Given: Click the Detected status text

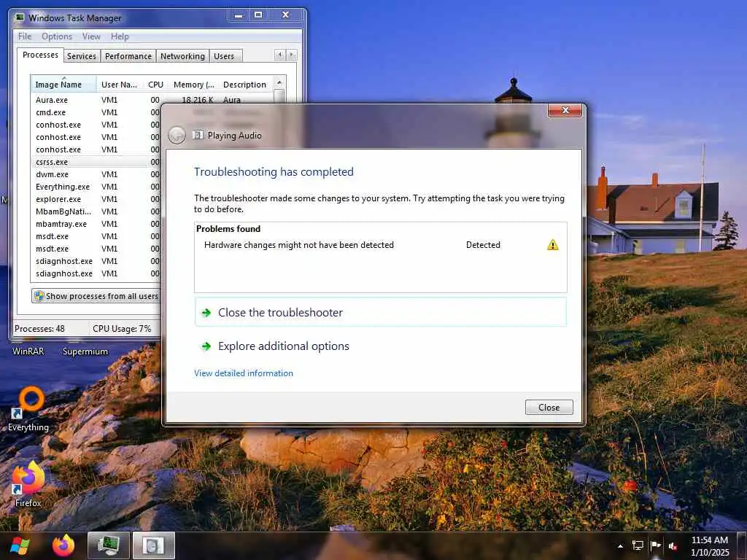Looking at the screenshot, I should click(483, 245).
